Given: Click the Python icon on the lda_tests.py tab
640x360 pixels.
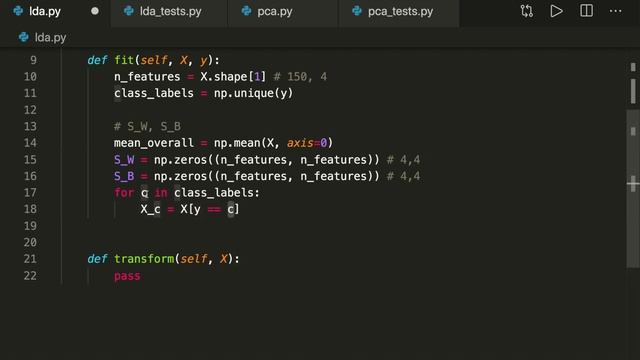Looking at the screenshot, I should point(129,11).
